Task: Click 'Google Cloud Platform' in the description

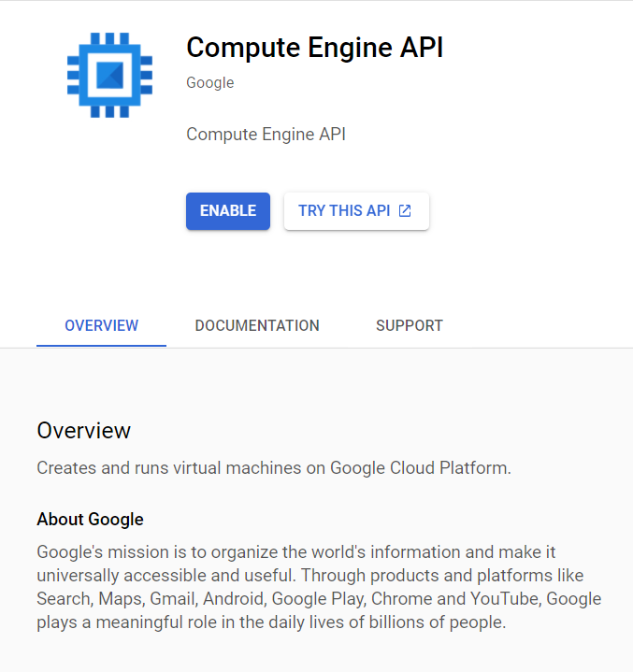Action: pyautogui.click(x=418, y=468)
